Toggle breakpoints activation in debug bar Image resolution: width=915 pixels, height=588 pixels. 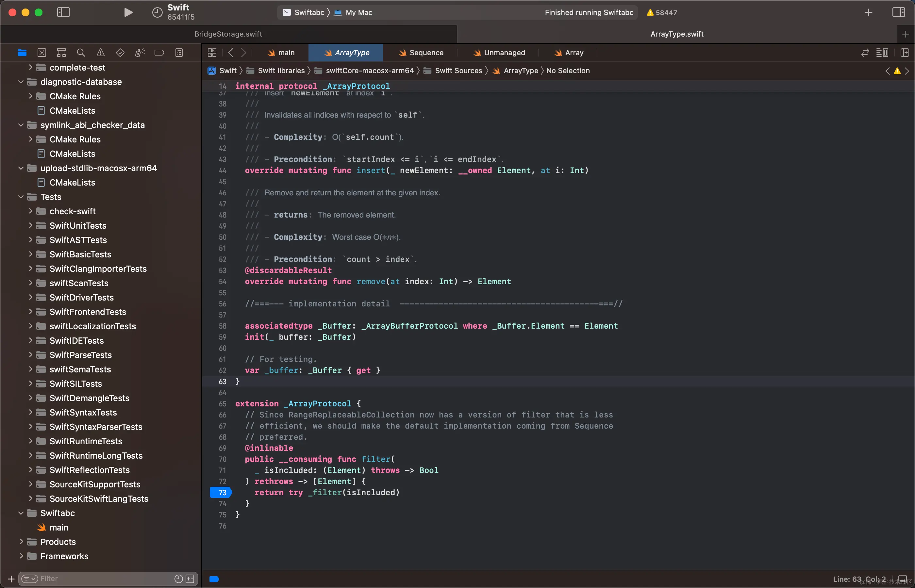(214, 579)
